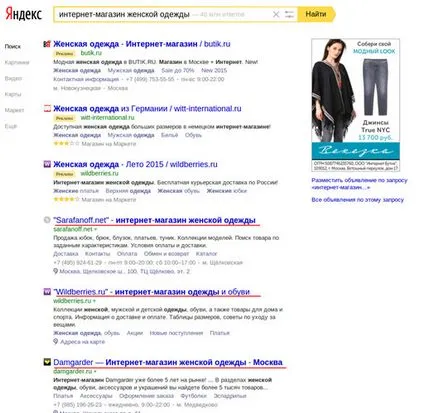Expand sarafanoff.net URL dropdown arrow
The image size is (434, 413).
tap(96, 229)
